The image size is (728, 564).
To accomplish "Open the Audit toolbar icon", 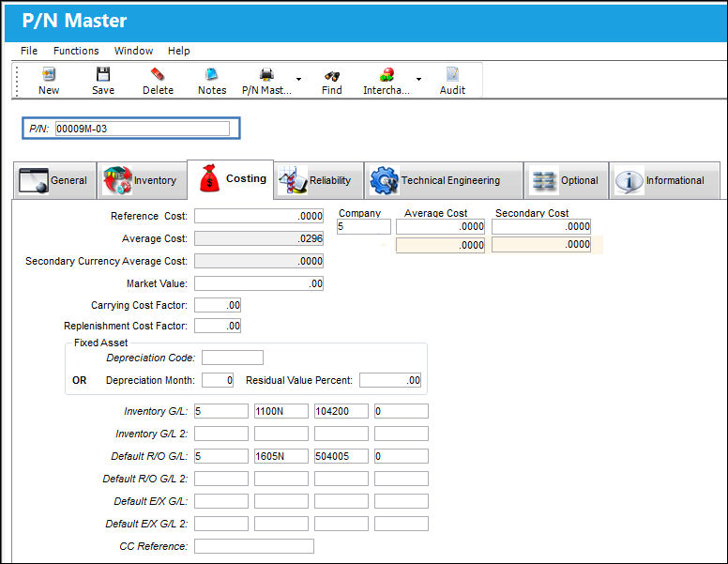I will (x=452, y=74).
